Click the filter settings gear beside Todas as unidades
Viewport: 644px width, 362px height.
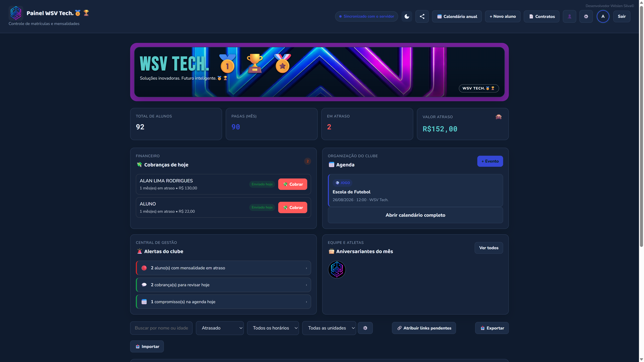(x=365, y=328)
